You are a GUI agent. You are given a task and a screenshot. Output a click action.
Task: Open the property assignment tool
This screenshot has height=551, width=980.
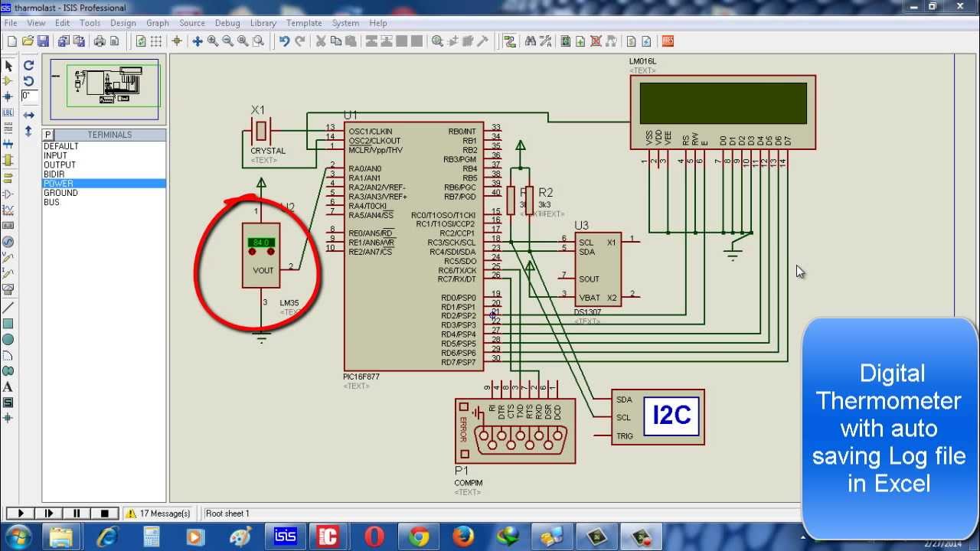545,41
